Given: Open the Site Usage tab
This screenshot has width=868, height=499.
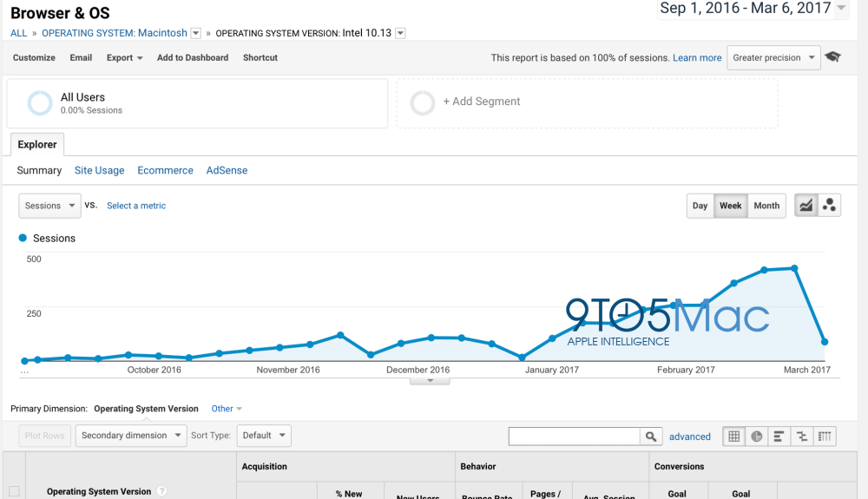Looking at the screenshot, I should (99, 170).
